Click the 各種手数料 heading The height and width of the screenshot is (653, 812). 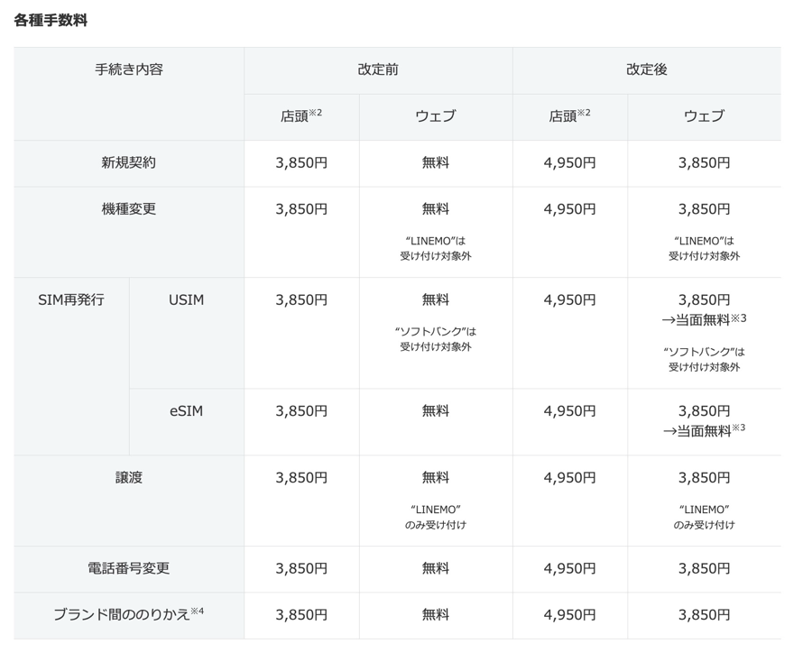coord(51,20)
